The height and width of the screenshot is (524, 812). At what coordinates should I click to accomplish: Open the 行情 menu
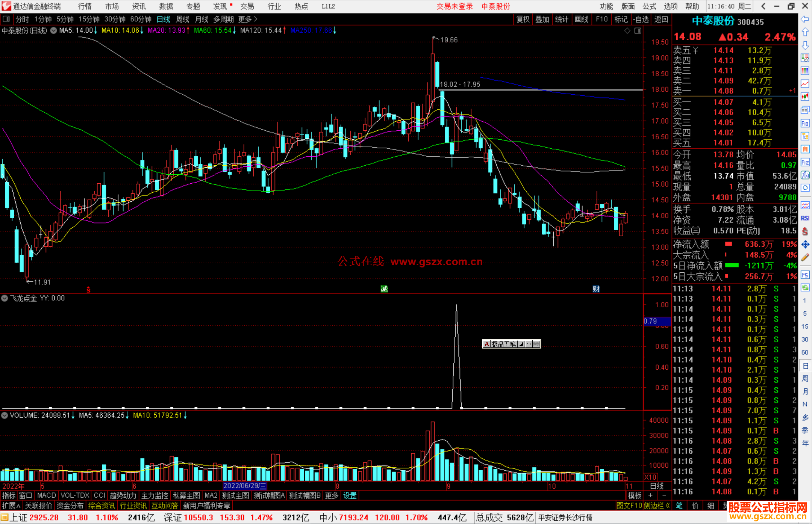click(85, 6)
